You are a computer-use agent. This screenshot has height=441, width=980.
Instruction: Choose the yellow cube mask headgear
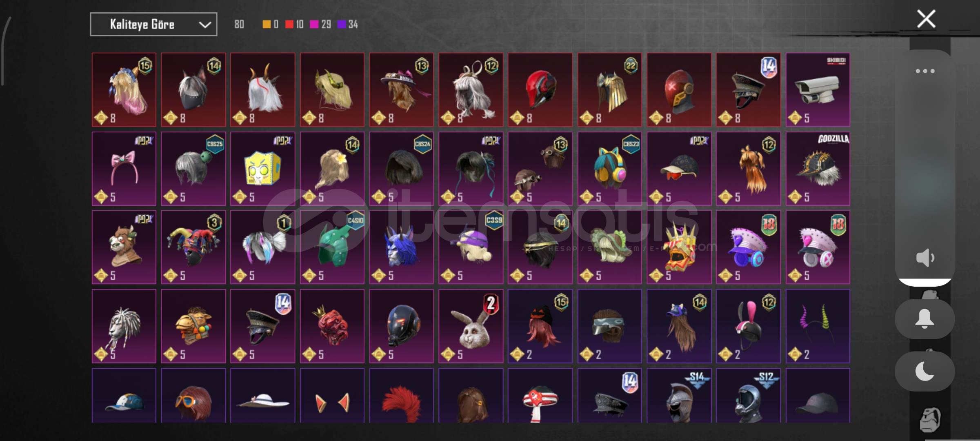[x=262, y=168]
